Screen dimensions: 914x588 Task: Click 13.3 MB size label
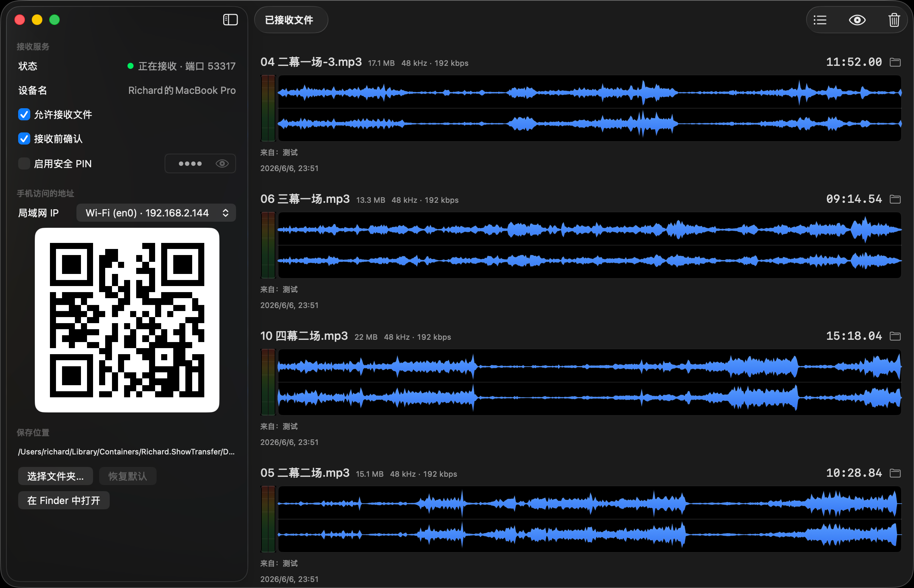(371, 201)
